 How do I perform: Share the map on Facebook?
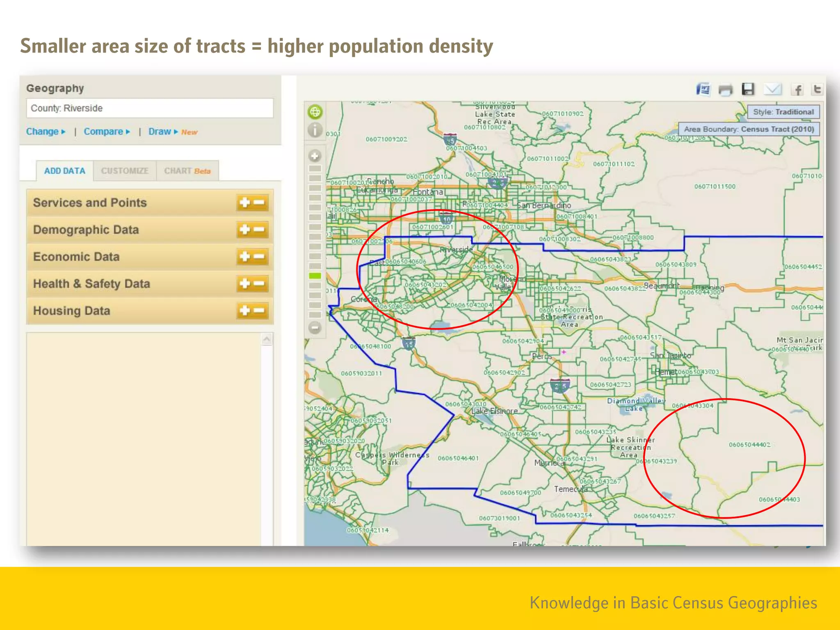click(797, 89)
